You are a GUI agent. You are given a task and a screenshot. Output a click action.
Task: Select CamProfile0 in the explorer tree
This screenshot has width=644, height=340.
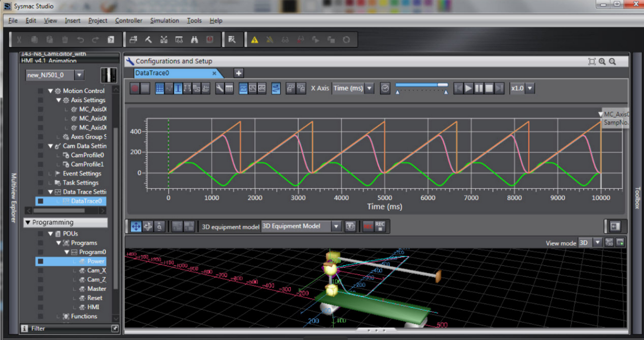[87, 156]
